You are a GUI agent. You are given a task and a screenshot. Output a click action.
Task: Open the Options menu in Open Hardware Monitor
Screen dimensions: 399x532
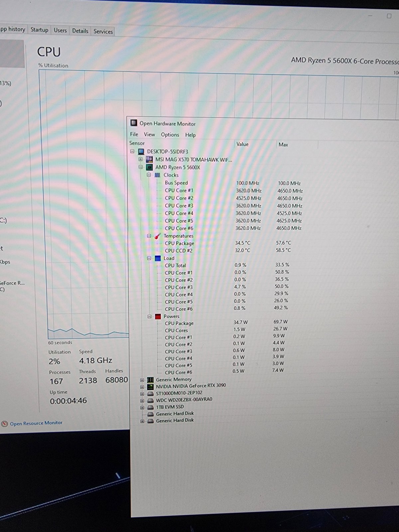coord(170,135)
